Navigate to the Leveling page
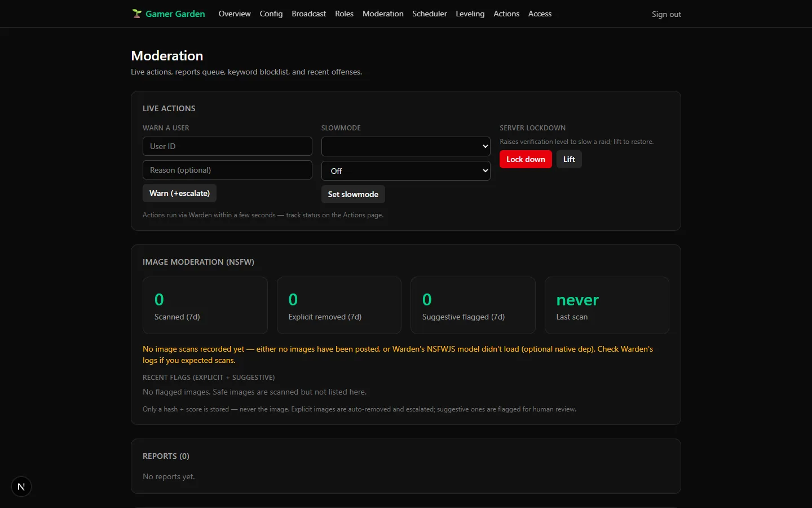812x508 pixels. pyautogui.click(x=470, y=14)
